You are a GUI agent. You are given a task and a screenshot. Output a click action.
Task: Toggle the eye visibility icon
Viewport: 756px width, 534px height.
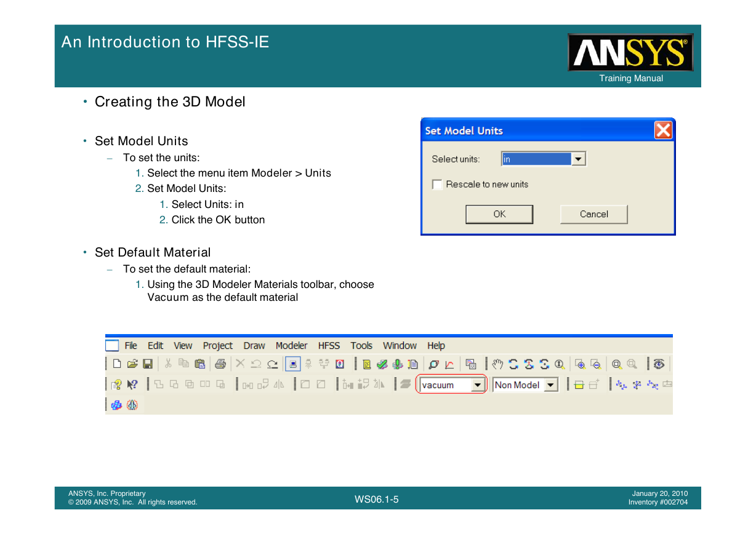coord(659,364)
